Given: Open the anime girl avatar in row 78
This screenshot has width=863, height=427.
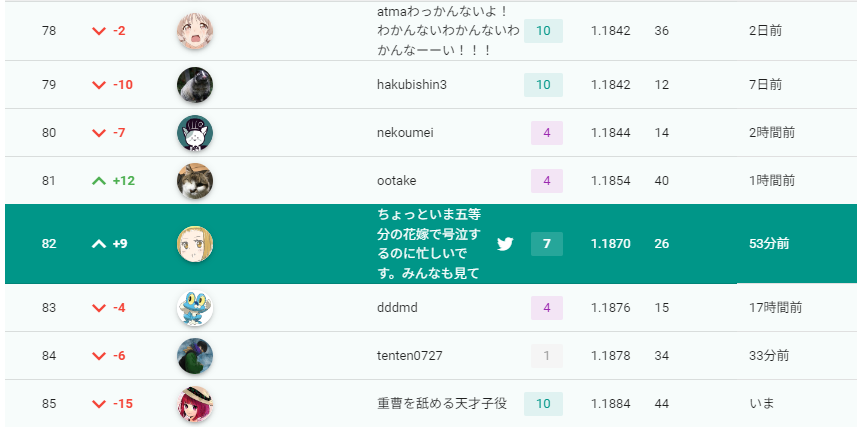Looking at the screenshot, I should [x=195, y=31].
